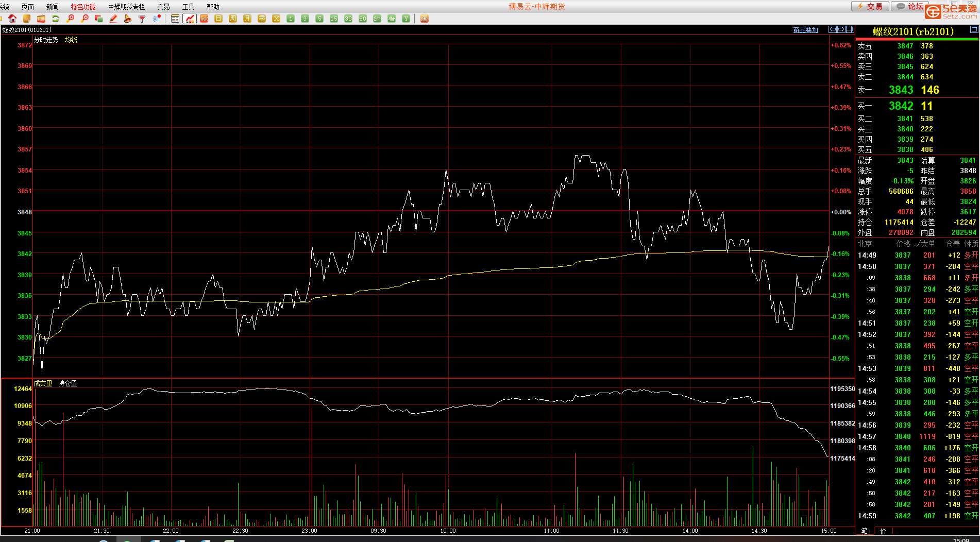Open the 交易 menu in menu bar
Screen dimensions: 980x542
(x=164, y=7)
